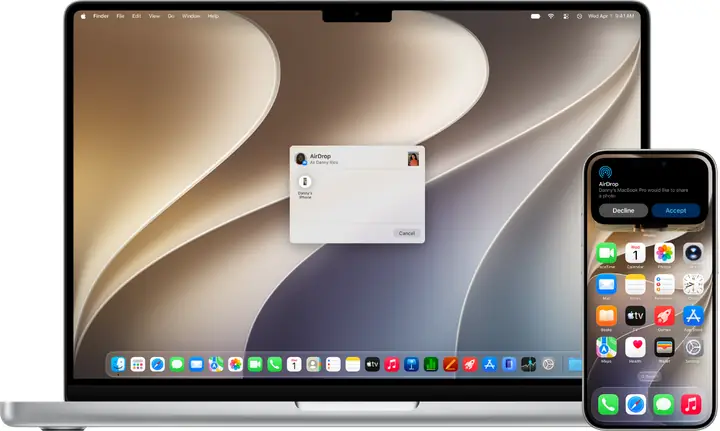Open the Phone app in Mac dock

pos(274,364)
